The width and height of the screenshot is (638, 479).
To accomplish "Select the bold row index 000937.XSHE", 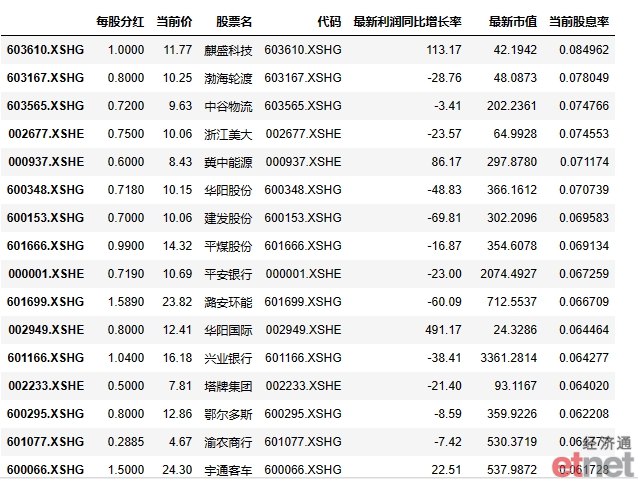I will click(x=46, y=162).
